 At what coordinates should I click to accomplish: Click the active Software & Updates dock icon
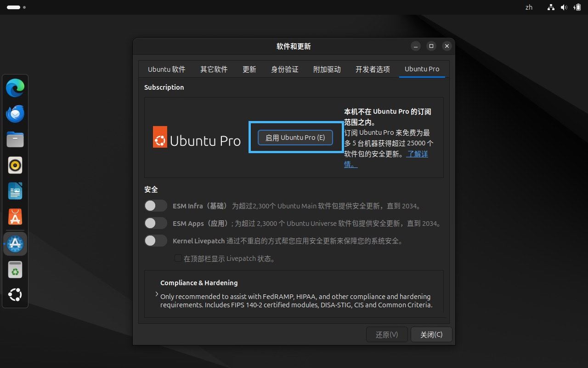(15, 244)
